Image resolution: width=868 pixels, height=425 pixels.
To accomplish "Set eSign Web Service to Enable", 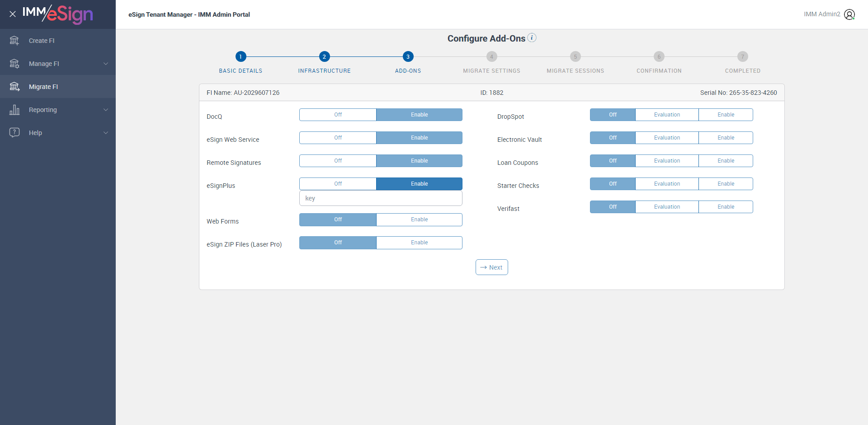I will [419, 138].
